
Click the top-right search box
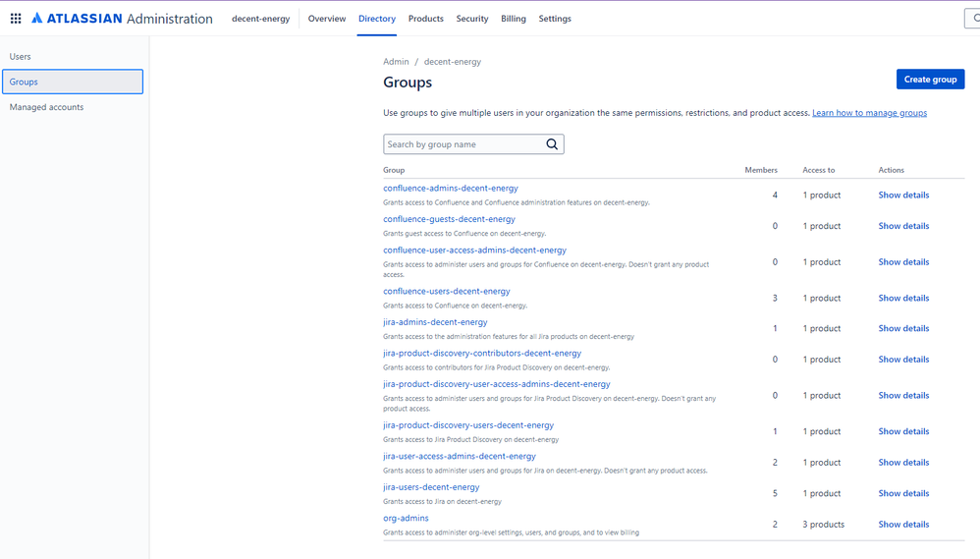point(972,18)
